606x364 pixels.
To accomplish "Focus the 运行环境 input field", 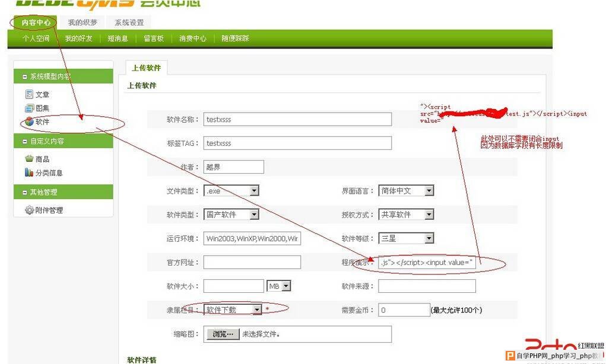I will coord(252,238).
